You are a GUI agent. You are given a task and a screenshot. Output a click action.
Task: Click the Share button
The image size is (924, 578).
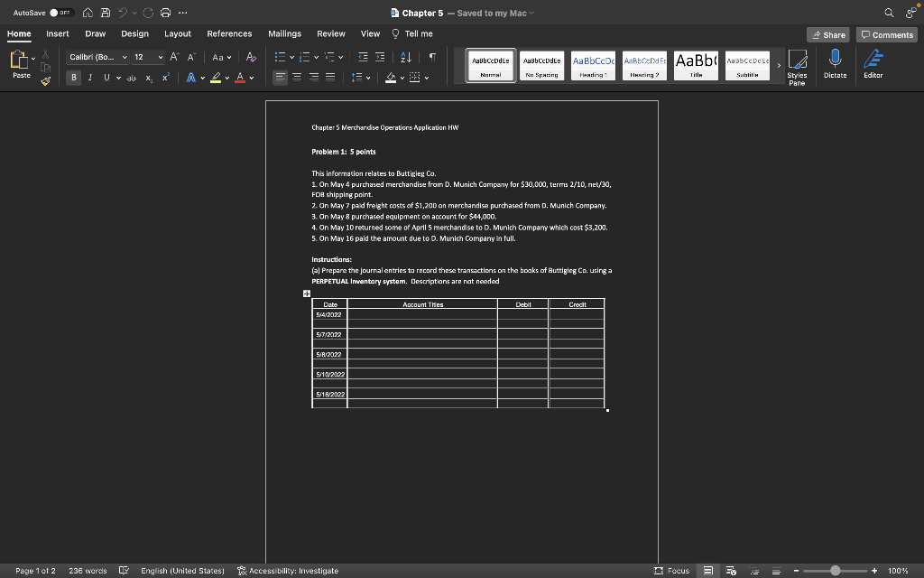[x=828, y=34]
